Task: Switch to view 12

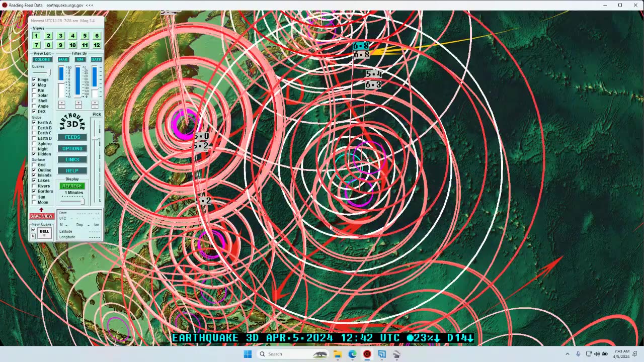Action: click(97, 45)
